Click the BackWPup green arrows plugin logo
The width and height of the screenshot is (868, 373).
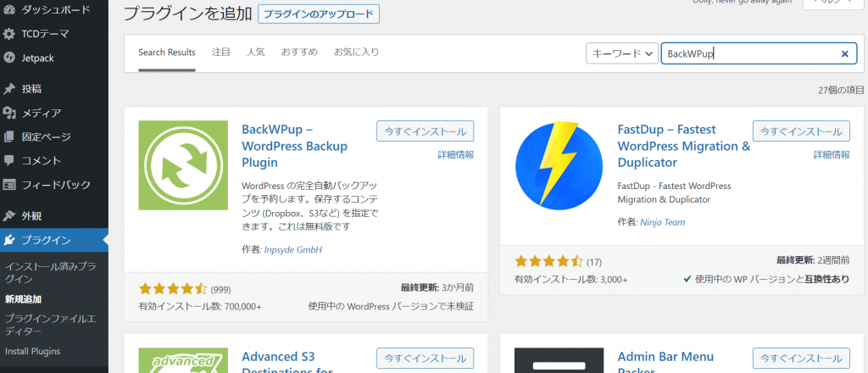183,165
